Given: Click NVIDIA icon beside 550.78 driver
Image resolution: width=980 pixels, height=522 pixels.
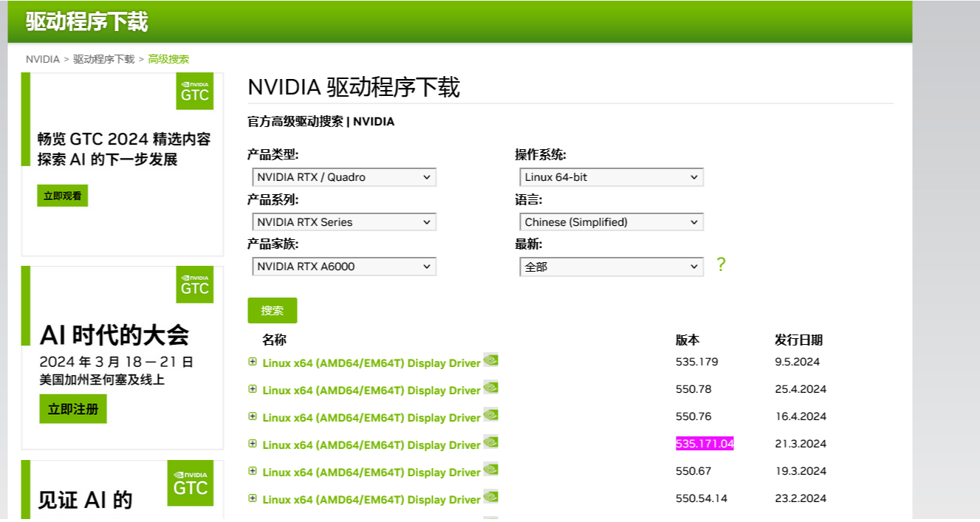Looking at the screenshot, I should point(490,388).
